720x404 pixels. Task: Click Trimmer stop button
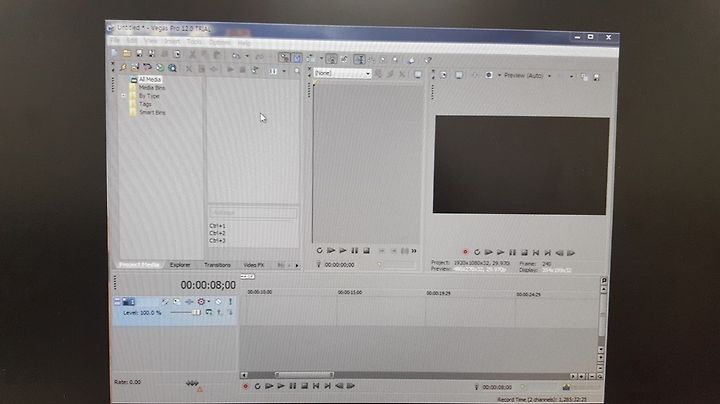click(x=366, y=251)
